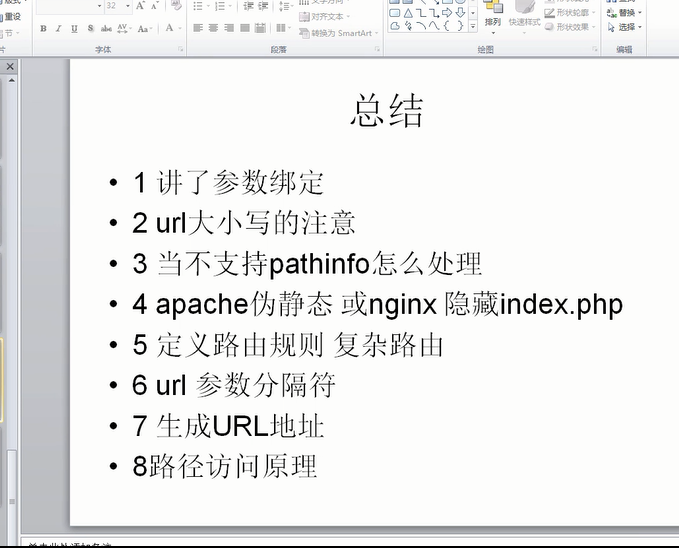Decrease list indent level
The image size is (679, 548).
[x=248, y=6]
